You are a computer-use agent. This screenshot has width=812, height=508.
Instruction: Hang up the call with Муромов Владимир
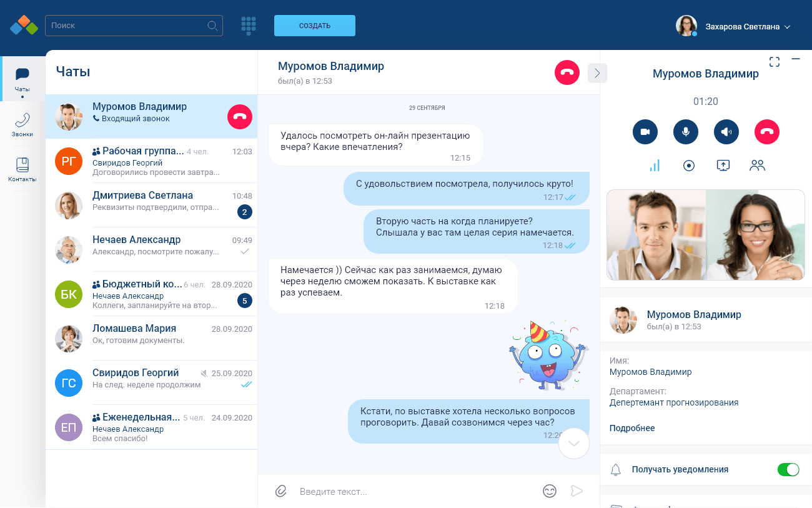766,132
